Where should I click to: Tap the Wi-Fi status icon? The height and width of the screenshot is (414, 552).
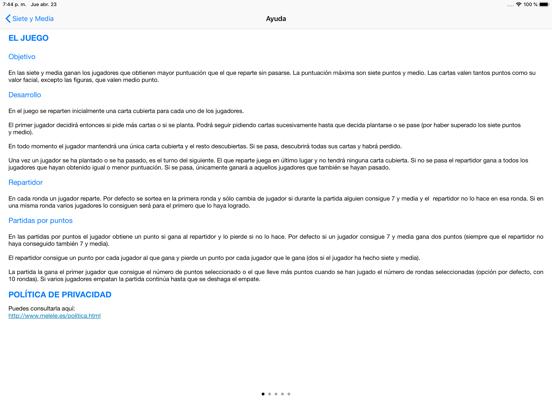tap(519, 4)
